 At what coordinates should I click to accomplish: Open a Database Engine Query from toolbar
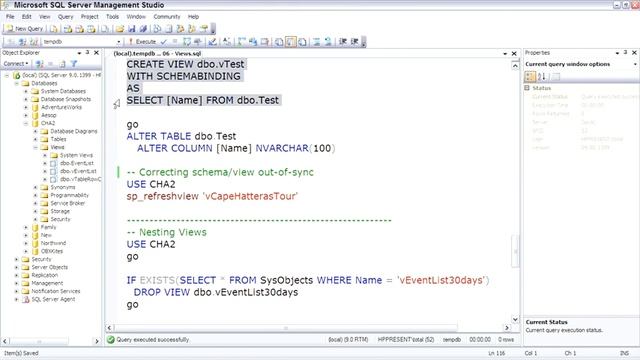click(x=54, y=29)
